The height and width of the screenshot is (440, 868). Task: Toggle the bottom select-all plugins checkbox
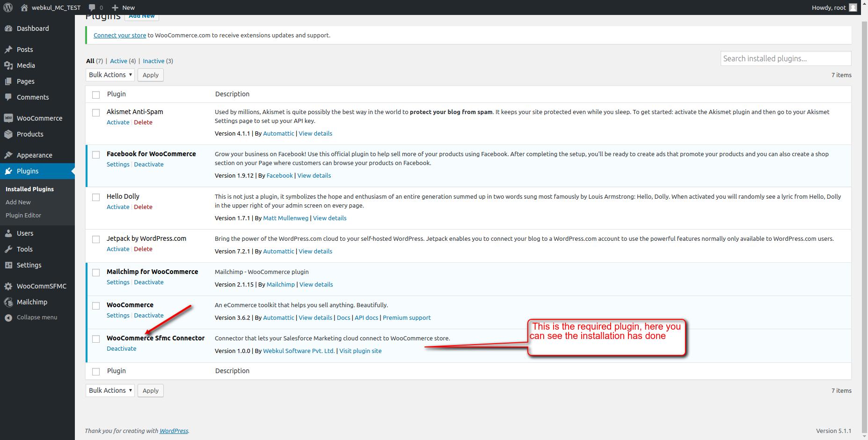[x=96, y=372]
